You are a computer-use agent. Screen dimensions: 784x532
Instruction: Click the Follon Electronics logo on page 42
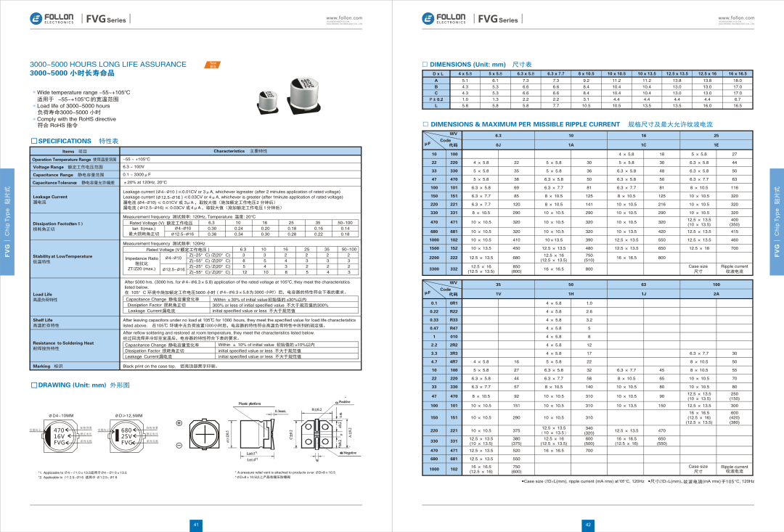444,18
